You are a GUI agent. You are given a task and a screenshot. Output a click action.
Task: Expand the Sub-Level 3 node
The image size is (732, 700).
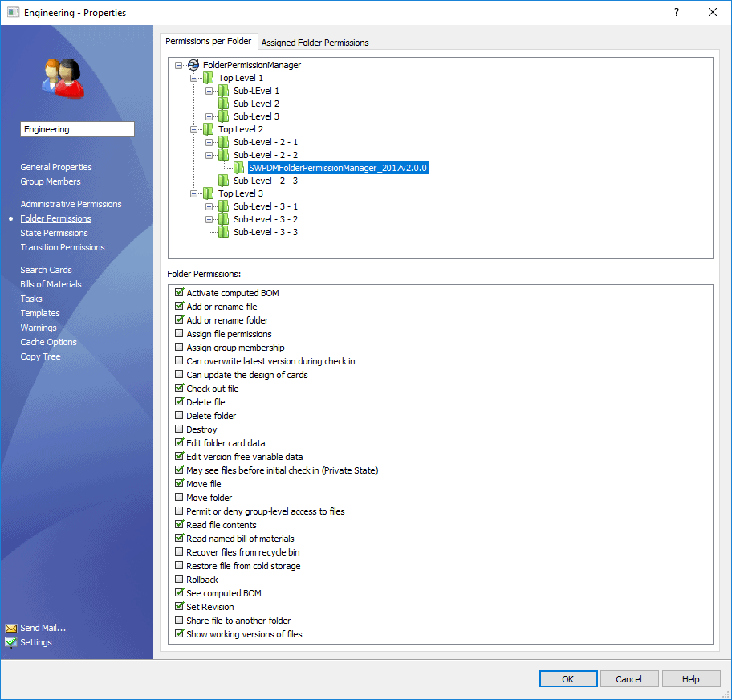point(209,116)
